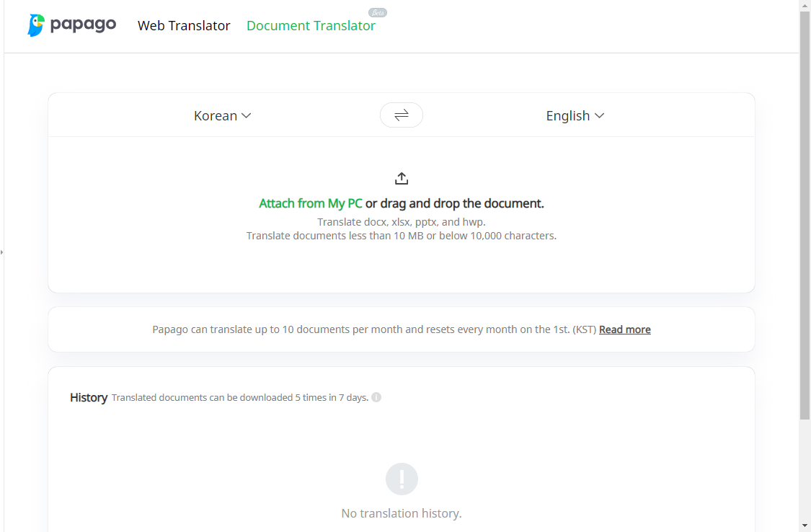
Task: Open the Read more link
Action: click(x=625, y=329)
